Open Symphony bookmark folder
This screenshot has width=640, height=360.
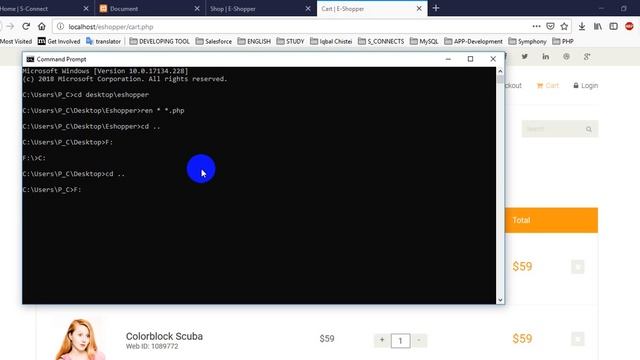527,41
